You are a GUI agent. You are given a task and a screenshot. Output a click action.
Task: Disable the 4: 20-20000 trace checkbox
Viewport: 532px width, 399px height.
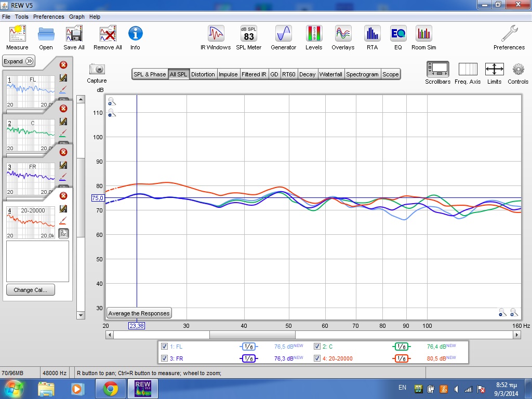(x=317, y=358)
